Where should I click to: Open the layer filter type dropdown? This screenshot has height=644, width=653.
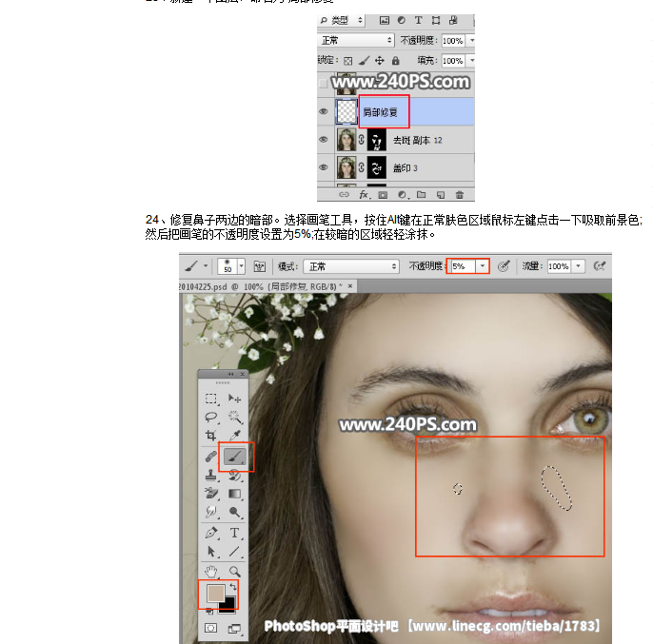coord(342,20)
